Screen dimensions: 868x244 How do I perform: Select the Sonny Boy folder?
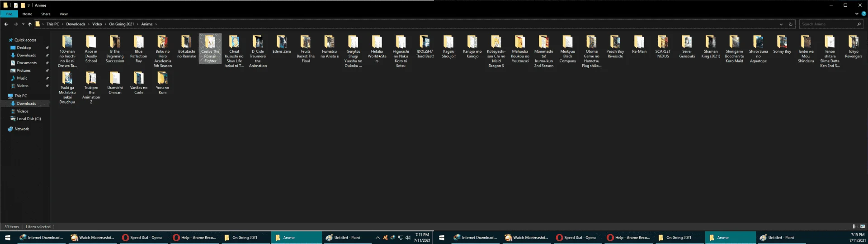782,45
